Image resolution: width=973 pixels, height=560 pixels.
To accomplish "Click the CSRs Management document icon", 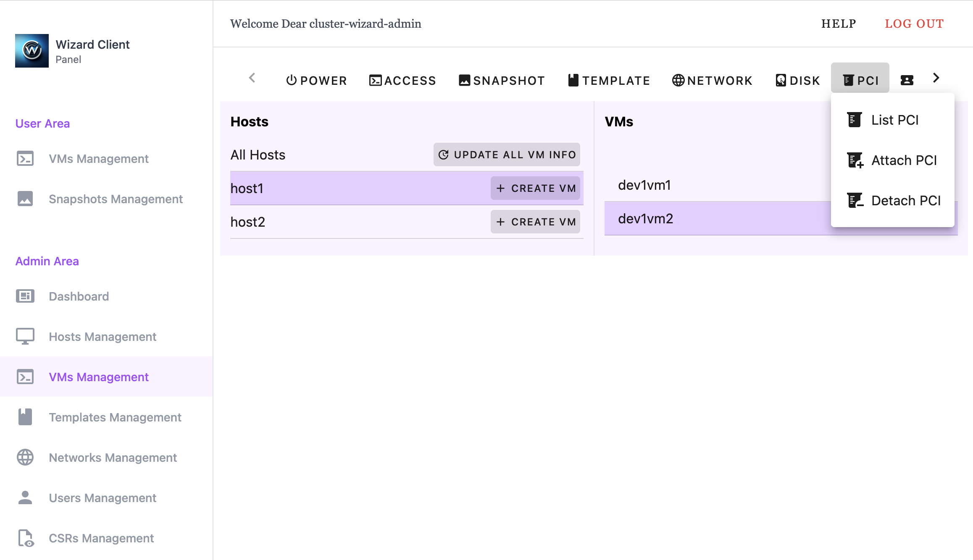I will 25,538.
